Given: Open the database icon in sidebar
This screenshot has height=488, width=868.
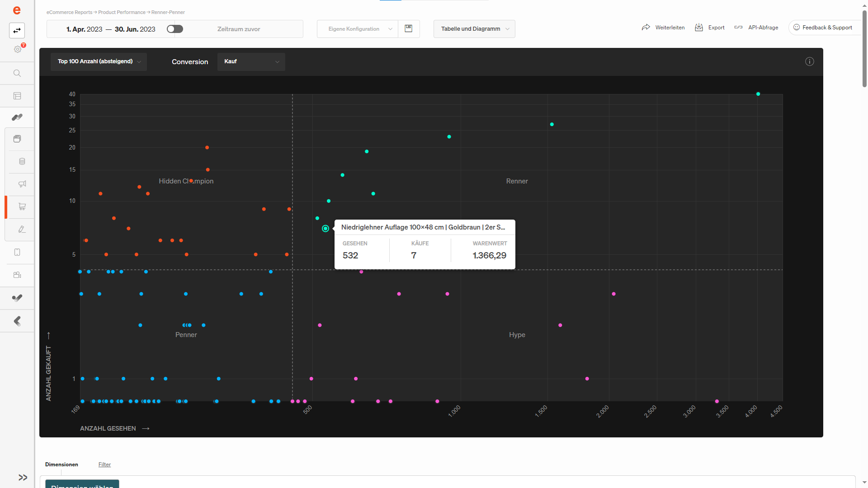Looking at the screenshot, I should (x=22, y=161).
